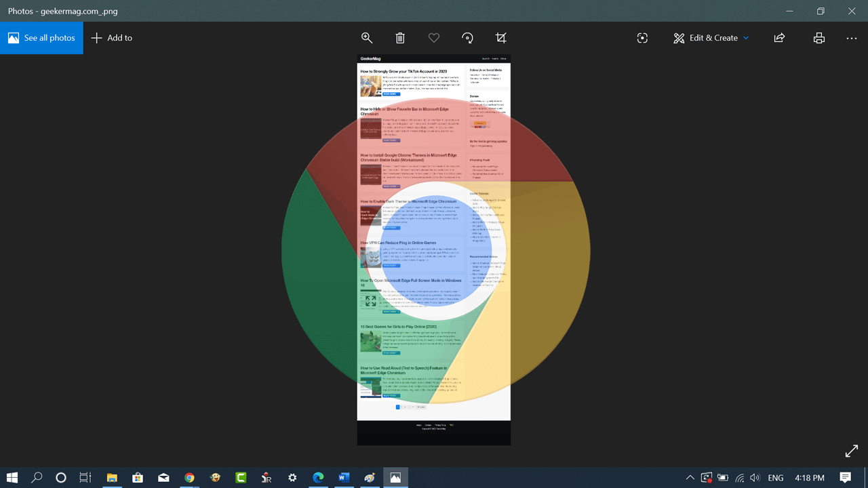The width and height of the screenshot is (868, 488).
Task: Open clock showing 4:18 PM
Action: coord(809,478)
